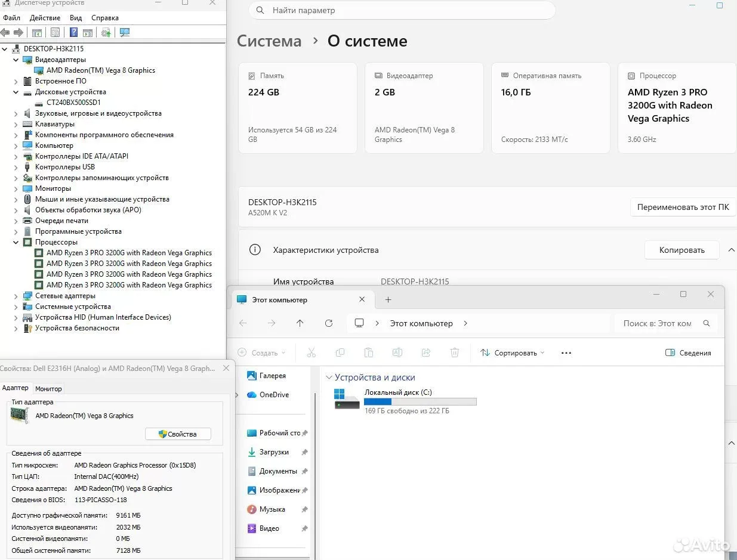The height and width of the screenshot is (560, 737).
Task: Click the Сведения button in Explorer
Action: tap(689, 353)
